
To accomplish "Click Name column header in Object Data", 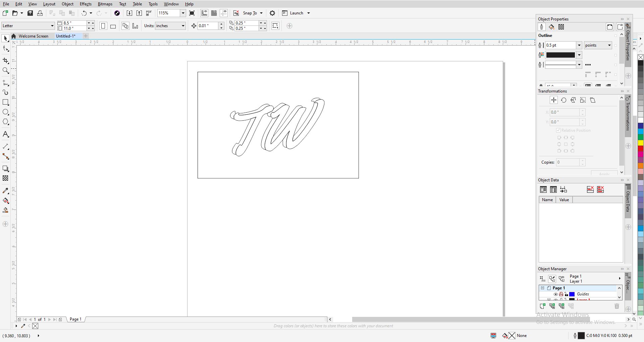I will (x=547, y=200).
